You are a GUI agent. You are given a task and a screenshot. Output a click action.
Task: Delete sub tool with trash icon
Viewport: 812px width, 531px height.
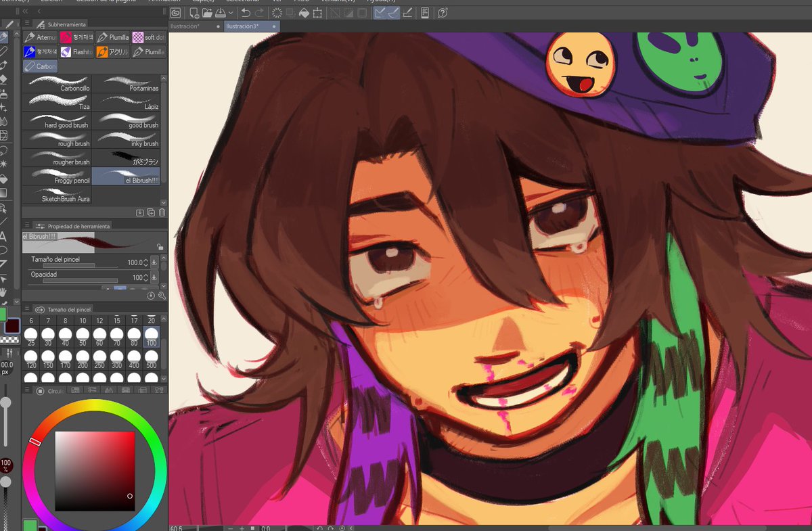click(162, 212)
